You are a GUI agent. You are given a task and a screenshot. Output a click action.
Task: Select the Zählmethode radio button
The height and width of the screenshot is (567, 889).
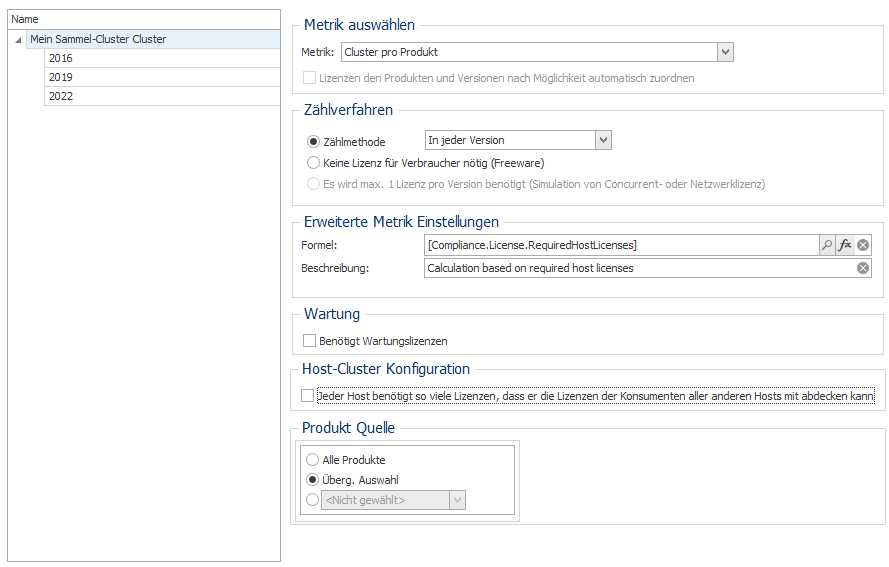click(x=313, y=142)
